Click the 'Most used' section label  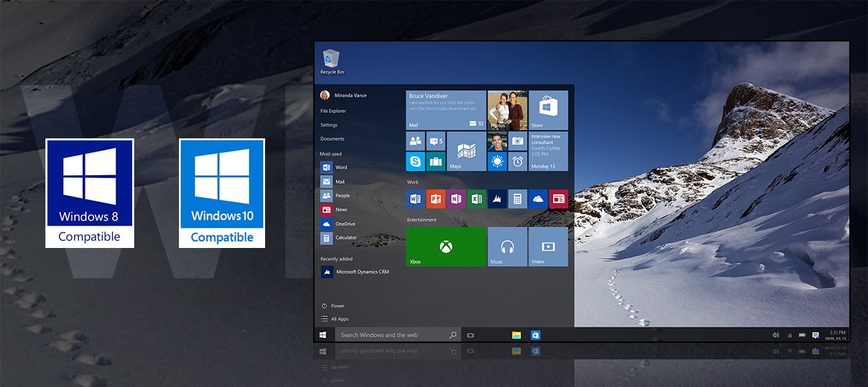tap(331, 154)
